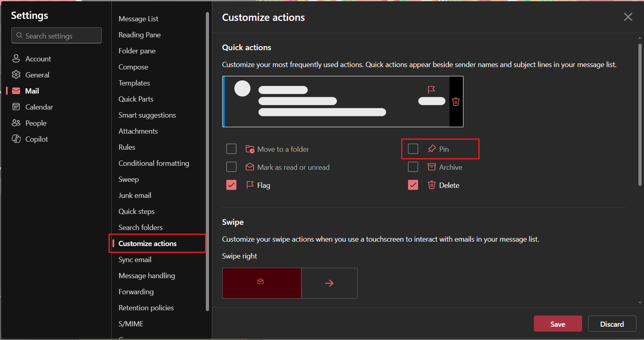Click the Swipe right mail action tile
The height and width of the screenshot is (340, 644).
pos(262,283)
